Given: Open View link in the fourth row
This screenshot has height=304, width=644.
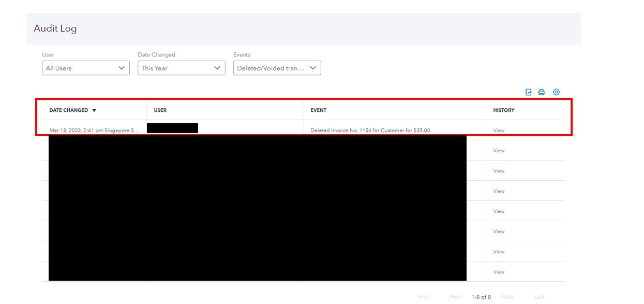Looking at the screenshot, I should pyautogui.click(x=499, y=191).
